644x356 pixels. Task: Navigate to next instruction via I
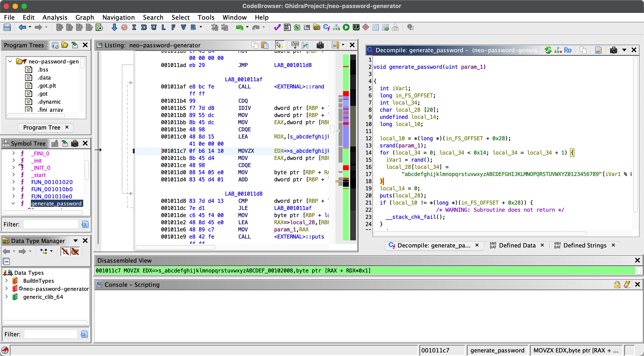tap(134, 27)
